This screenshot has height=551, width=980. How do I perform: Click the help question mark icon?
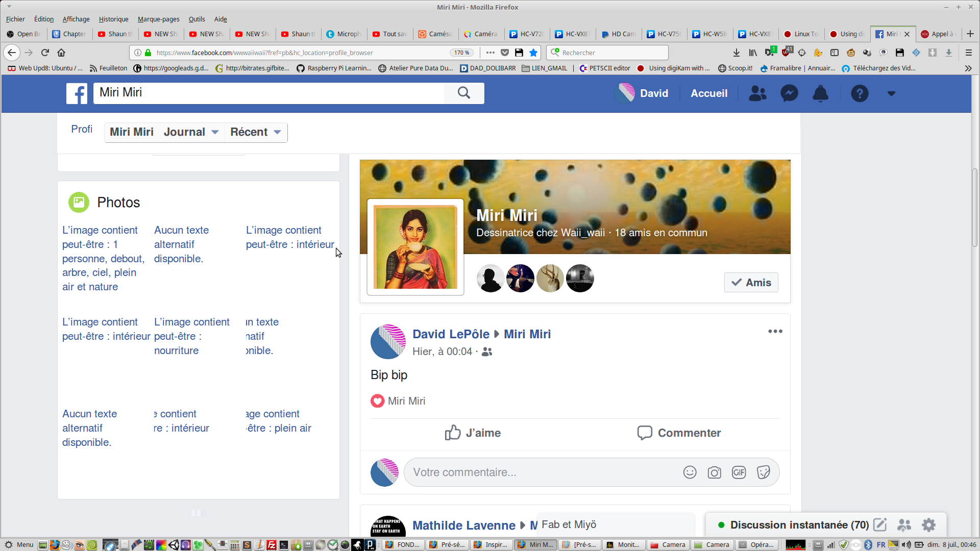pos(860,93)
